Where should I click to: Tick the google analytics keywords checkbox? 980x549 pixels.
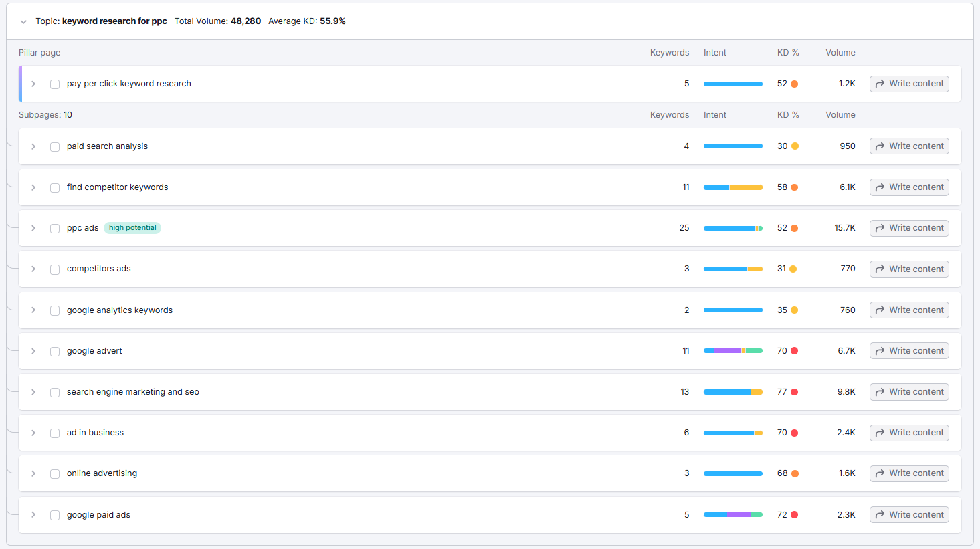(x=55, y=311)
